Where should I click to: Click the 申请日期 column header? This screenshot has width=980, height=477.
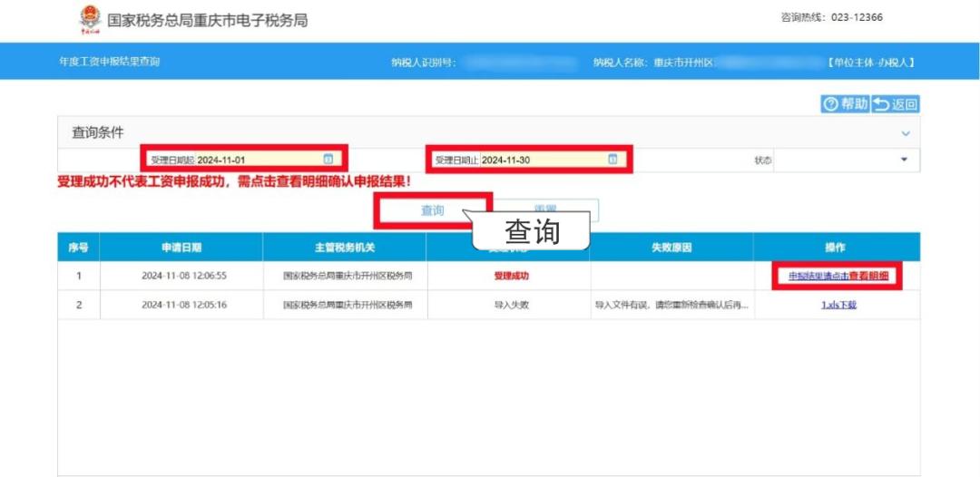pos(181,248)
